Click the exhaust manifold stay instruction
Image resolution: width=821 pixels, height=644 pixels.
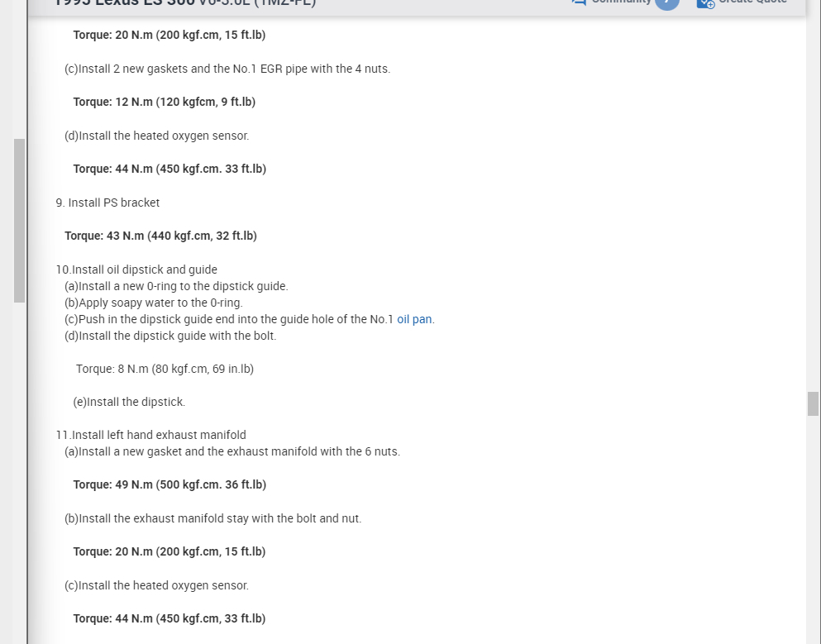click(212, 518)
